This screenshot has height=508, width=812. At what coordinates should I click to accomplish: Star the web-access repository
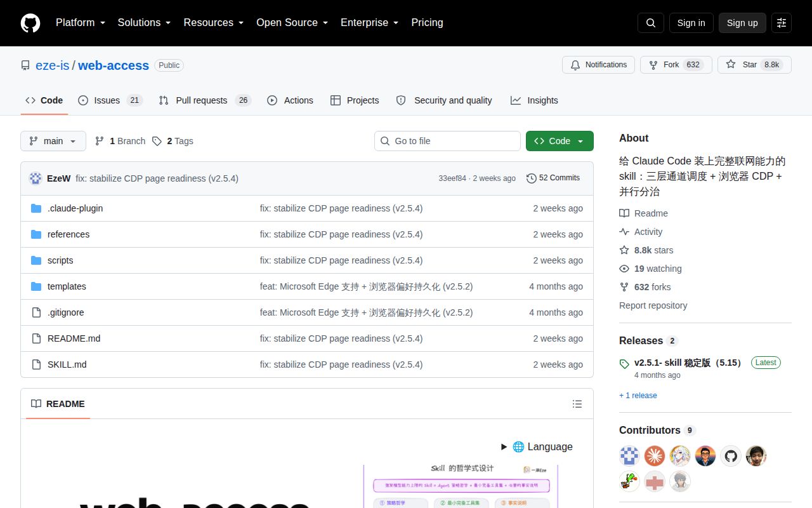pos(754,65)
